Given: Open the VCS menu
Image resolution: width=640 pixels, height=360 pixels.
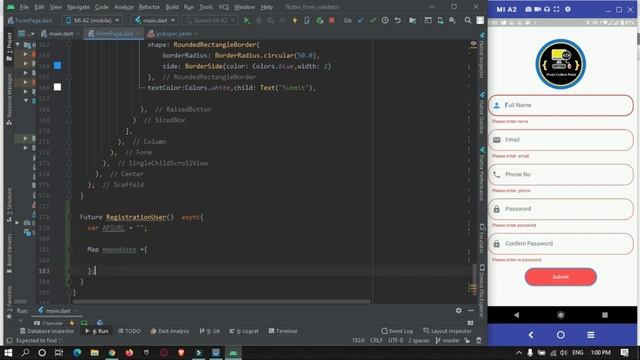Looking at the screenshot, I should 224,7.
